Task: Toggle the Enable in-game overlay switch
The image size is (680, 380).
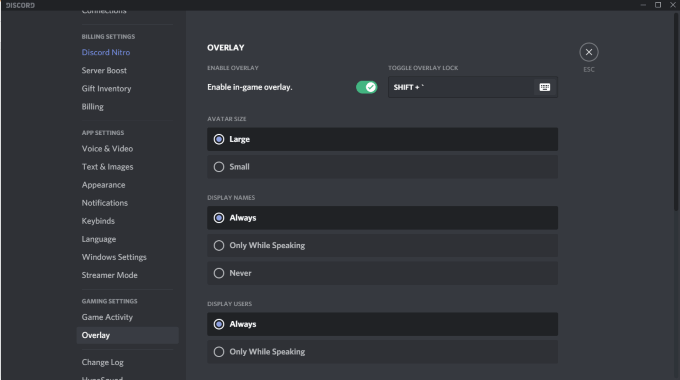Action: (x=366, y=87)
